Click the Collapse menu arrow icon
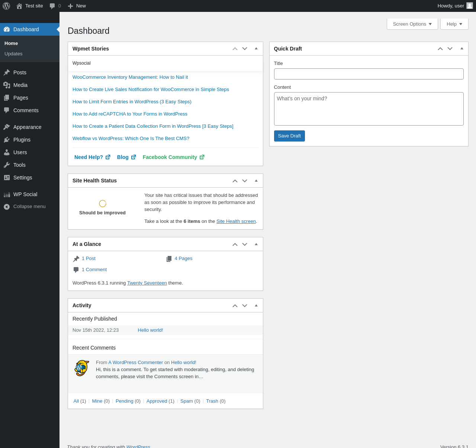476x448 pixels. tap(7, 207)
